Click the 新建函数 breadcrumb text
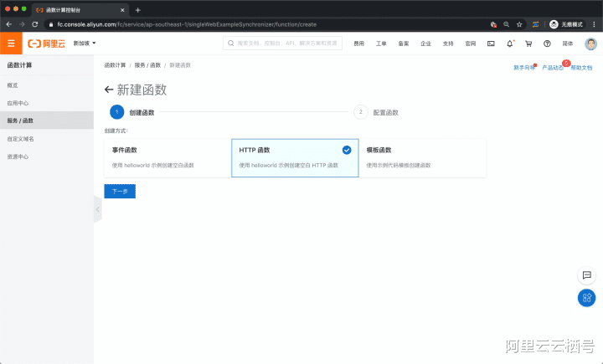This screenshot has height=364, width=603. tap(180, 65)
